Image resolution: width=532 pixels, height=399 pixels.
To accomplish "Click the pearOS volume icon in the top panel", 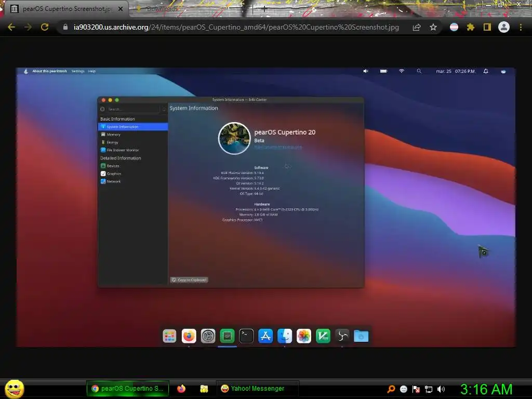I will [366, 71].
